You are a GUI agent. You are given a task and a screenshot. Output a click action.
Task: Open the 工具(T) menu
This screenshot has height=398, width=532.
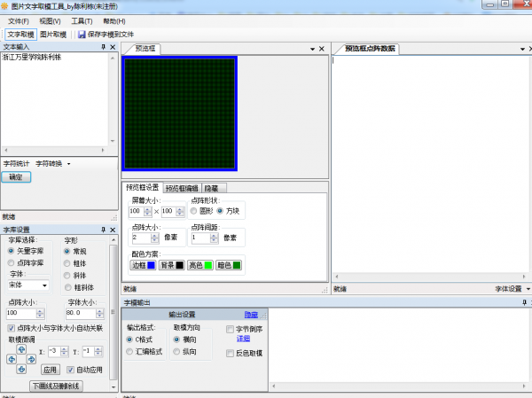pyautogui.click(x=82, y=21)
